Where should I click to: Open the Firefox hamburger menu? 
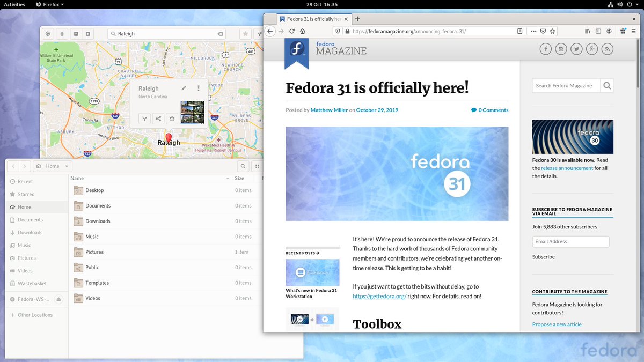click(x=634, y=31)
